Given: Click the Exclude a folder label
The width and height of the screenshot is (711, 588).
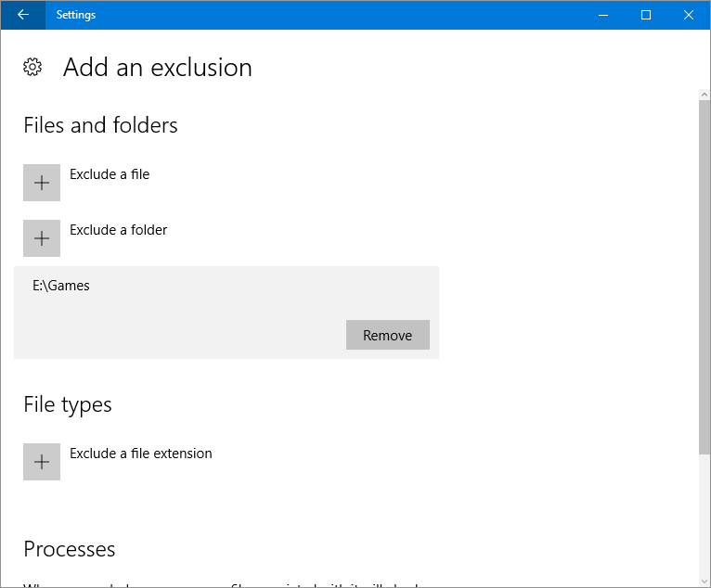Looking at the screenshot, I should [x=119, y=230].
